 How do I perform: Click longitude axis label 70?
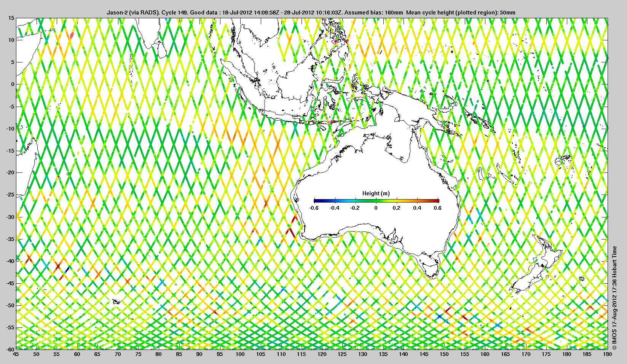pyautogui.click(x=118, y=354)
